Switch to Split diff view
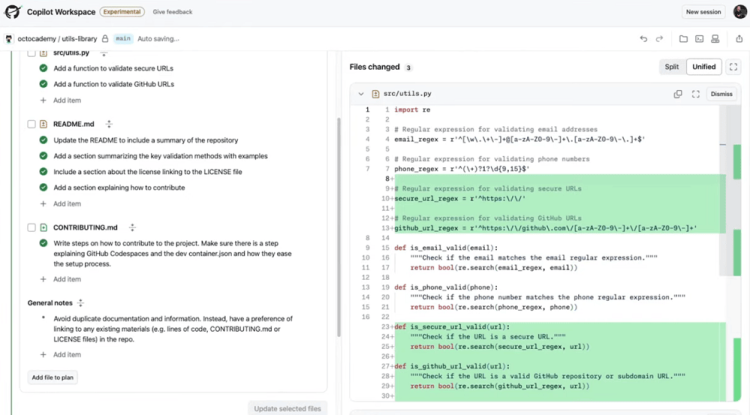Viewport: 750px width, 415px height. pos(672,67)
